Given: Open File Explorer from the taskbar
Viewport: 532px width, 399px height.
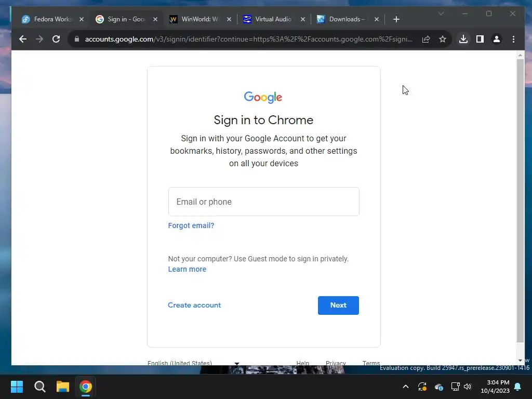Looking at the screenshot, I should [x=63, y=387].
